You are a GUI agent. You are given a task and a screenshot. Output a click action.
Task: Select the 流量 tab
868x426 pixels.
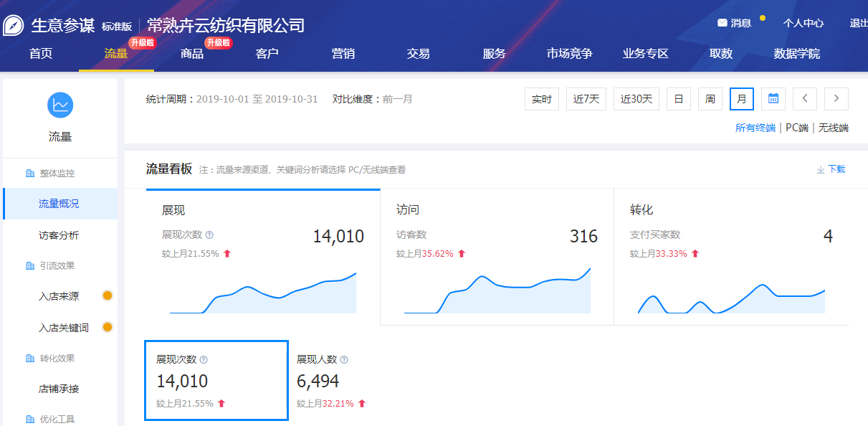[x=116, y=54]
